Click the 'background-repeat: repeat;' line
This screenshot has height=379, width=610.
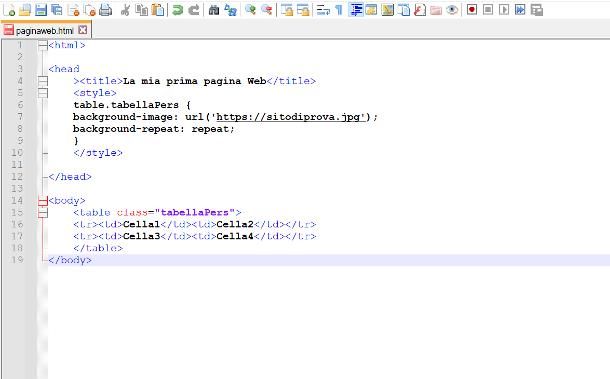[x=154, y=129]
